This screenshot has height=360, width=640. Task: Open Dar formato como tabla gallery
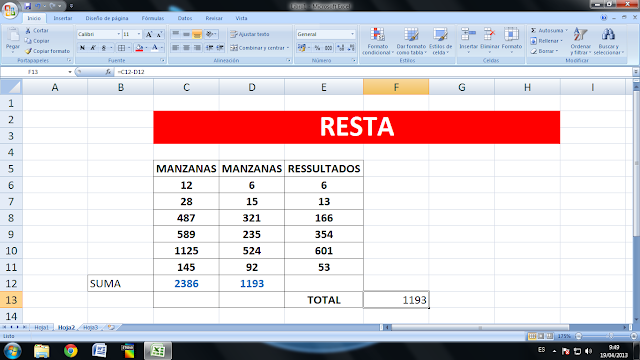pos(411,41)
